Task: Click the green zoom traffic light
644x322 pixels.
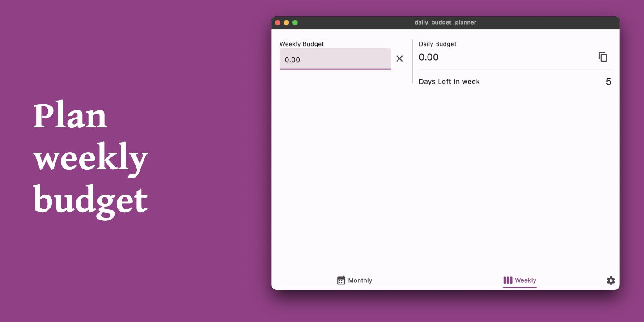Action: (294, 22)
